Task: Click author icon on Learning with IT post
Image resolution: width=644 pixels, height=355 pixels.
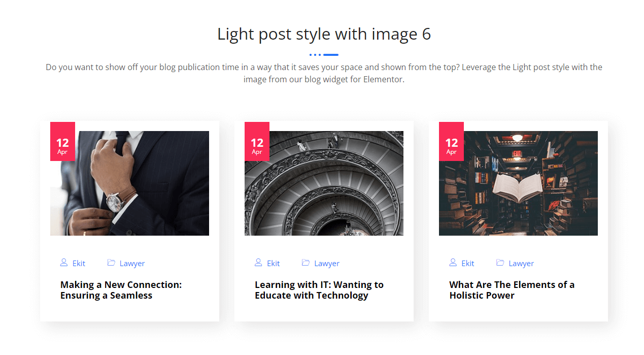Action: (x=258, y=263)
